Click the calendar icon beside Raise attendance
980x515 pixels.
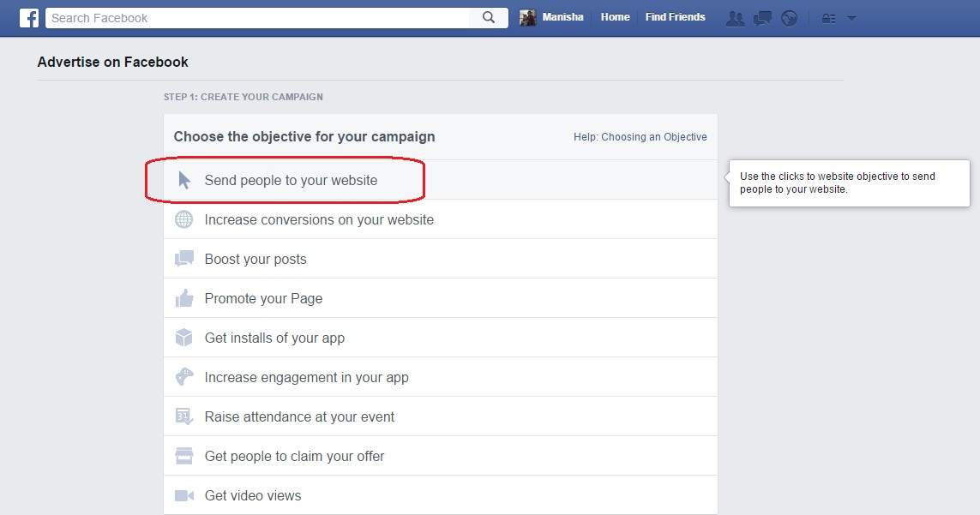[184, 416]
